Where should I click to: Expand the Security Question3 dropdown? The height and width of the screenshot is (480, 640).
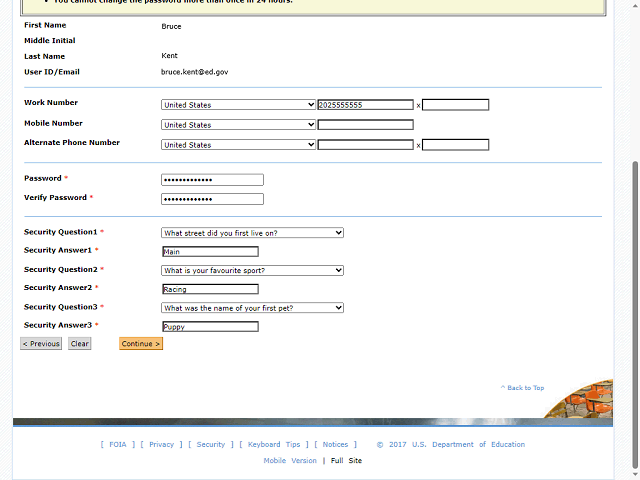[x=252, y=308]
